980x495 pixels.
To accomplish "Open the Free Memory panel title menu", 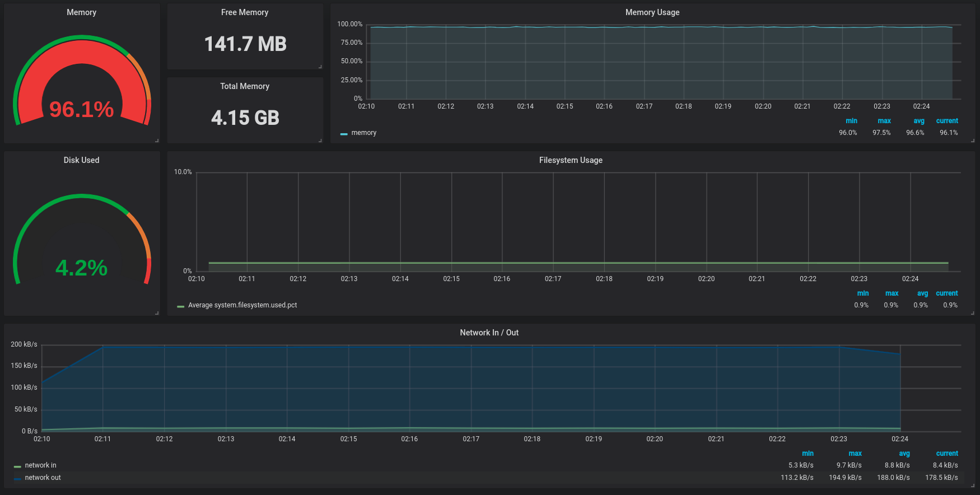I will tap(245, 12).
